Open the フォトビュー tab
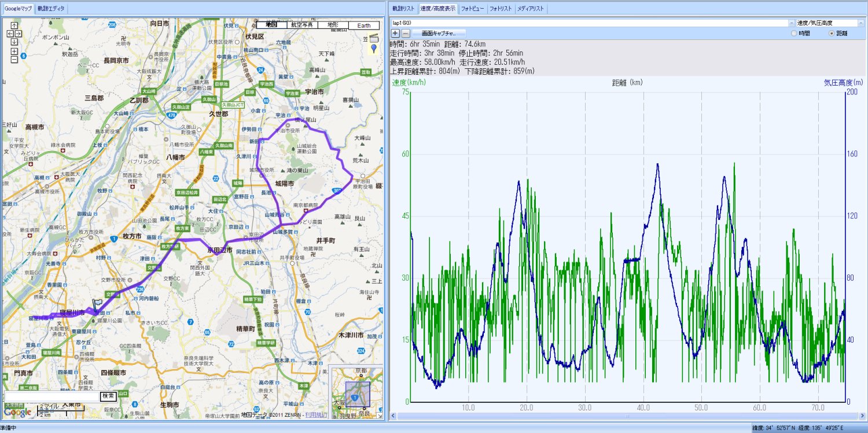This screenshot has height=433, width=868. [473, 9]
